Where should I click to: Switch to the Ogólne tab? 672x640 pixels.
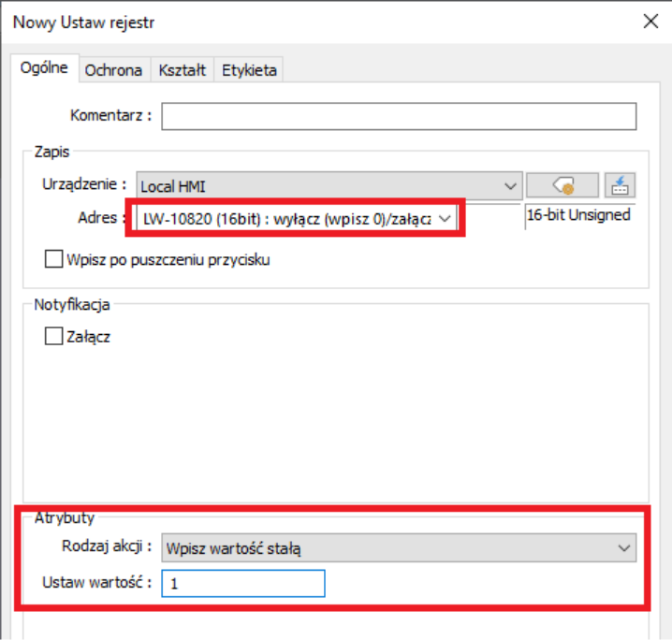[x=44, y=67]
